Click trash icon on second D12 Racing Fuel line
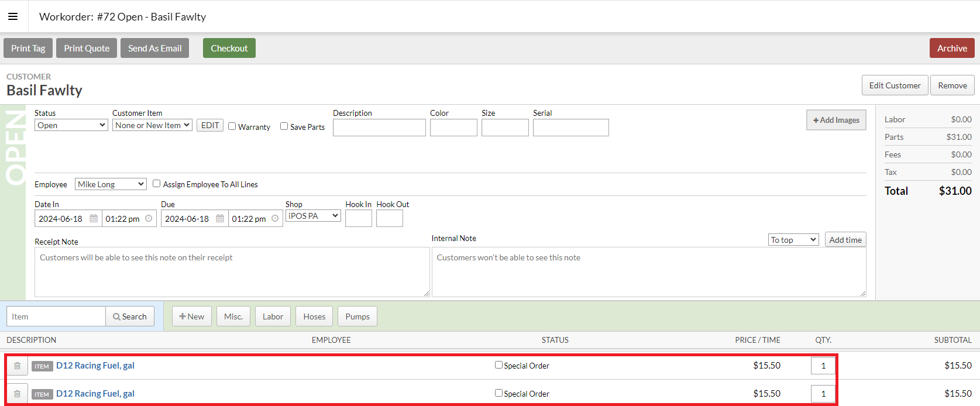The height and width of the screenshot is (406, 980). (18, 394)
